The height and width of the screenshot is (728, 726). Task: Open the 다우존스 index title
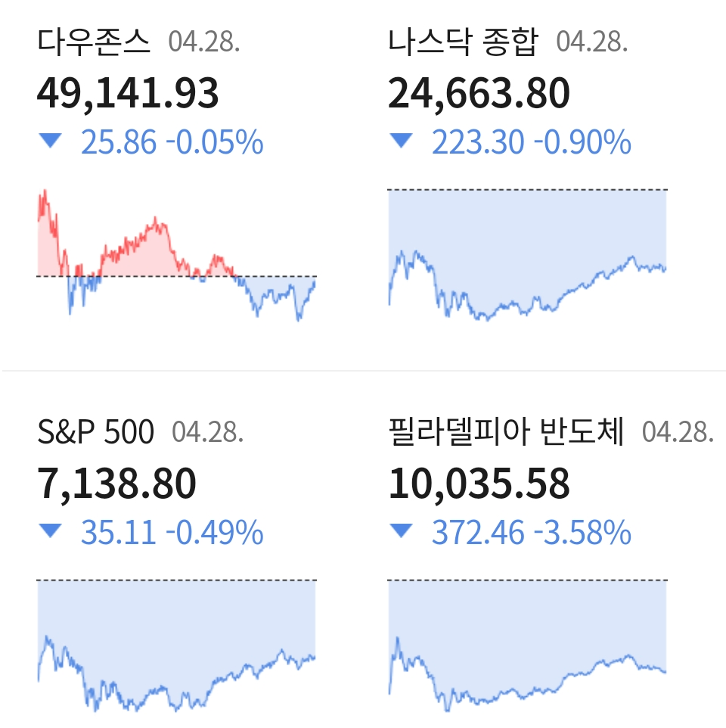coord(95,42)
